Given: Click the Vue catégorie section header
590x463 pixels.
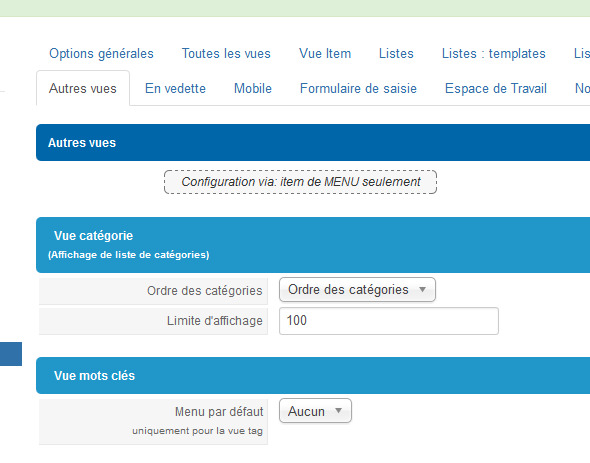Looking at the screenshot, I should coord(313,245).
